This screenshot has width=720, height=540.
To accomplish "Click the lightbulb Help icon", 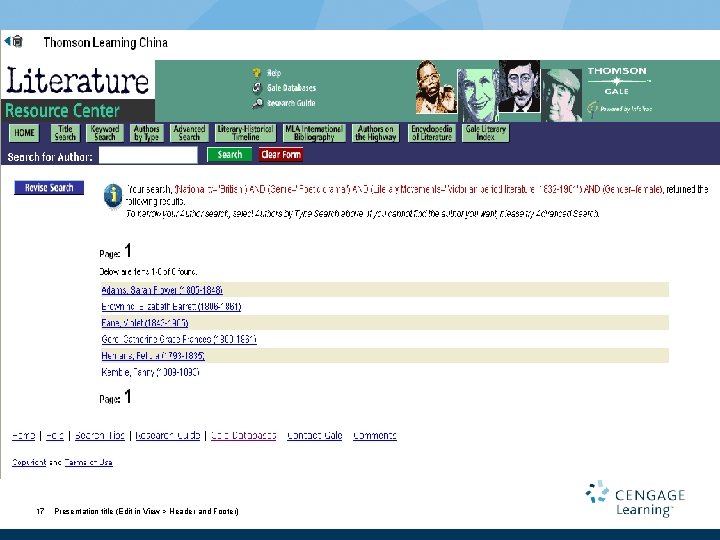I will point(257,73).
